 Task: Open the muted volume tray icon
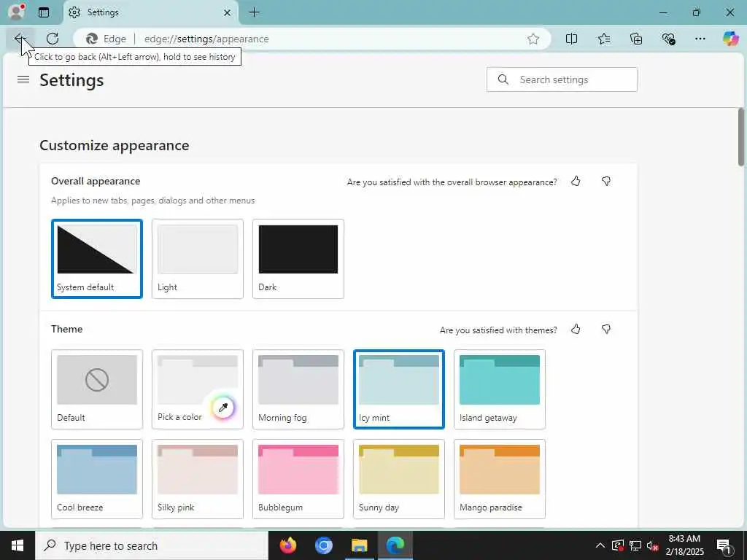(x=653, y=545)
